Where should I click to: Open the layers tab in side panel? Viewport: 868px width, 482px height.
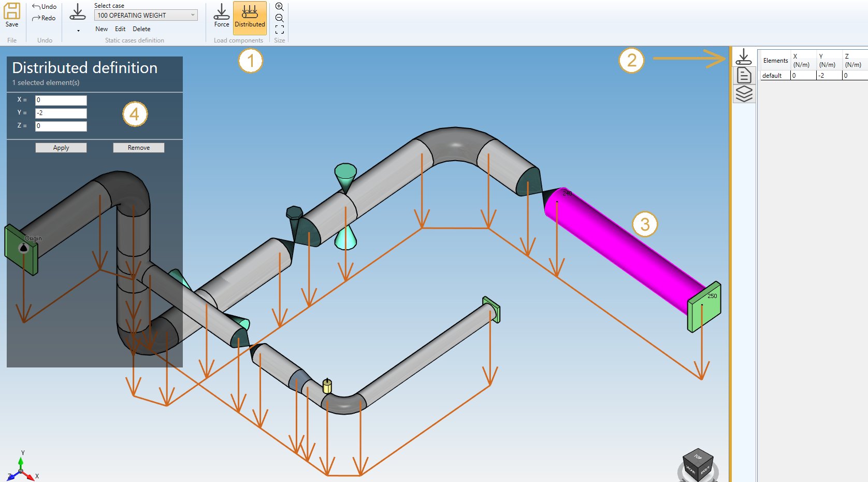tap(744, 94)
